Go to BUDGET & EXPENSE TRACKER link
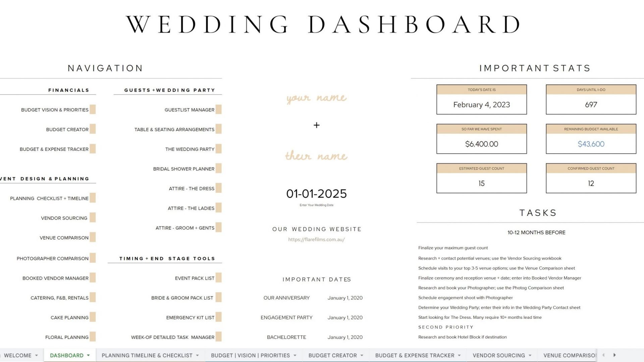The height and width of the screenshot is (362, 644). click(54, 149)
